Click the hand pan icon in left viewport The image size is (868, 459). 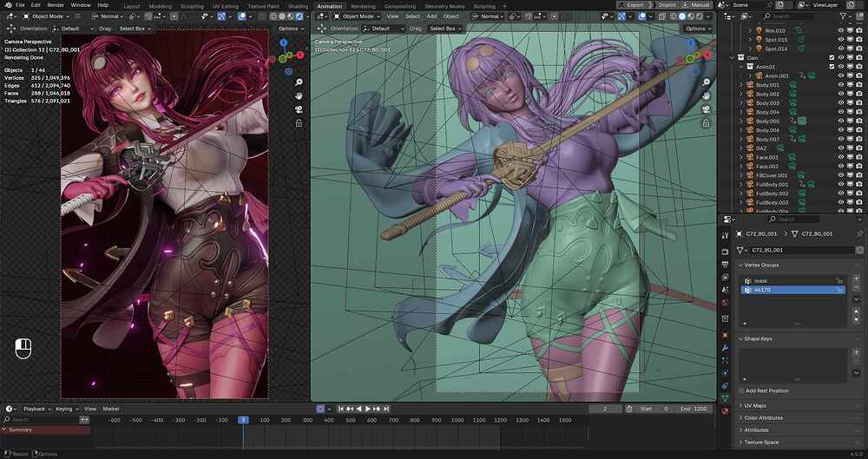(x=299, y=95)
